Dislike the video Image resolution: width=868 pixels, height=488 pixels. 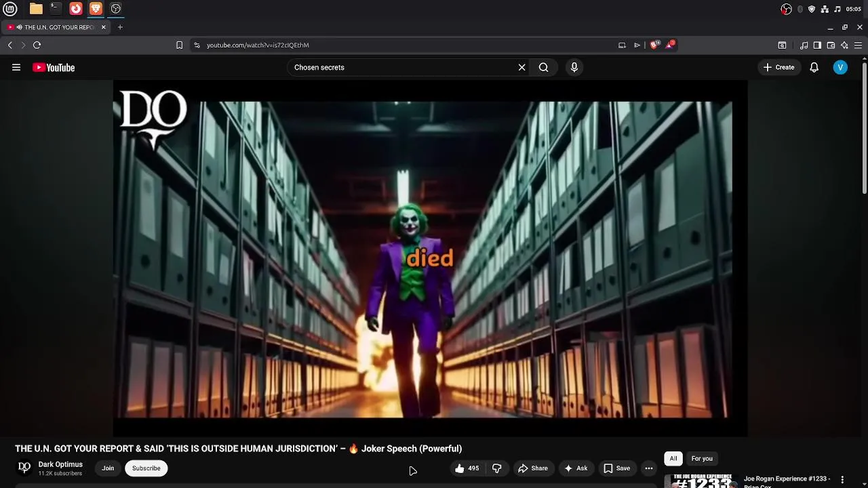(x=497, y=468)
